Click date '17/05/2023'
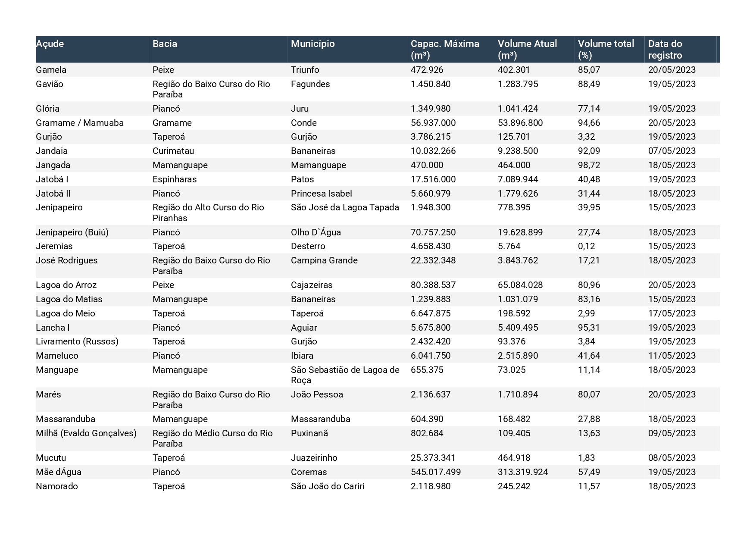Image resolution: width=756 pixels, height=535 pixels. [x=672, y=313]
